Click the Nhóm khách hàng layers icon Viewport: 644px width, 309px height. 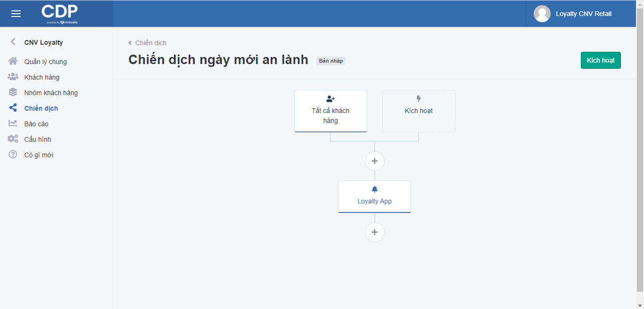pyautogui.click(x=13, y=92)
